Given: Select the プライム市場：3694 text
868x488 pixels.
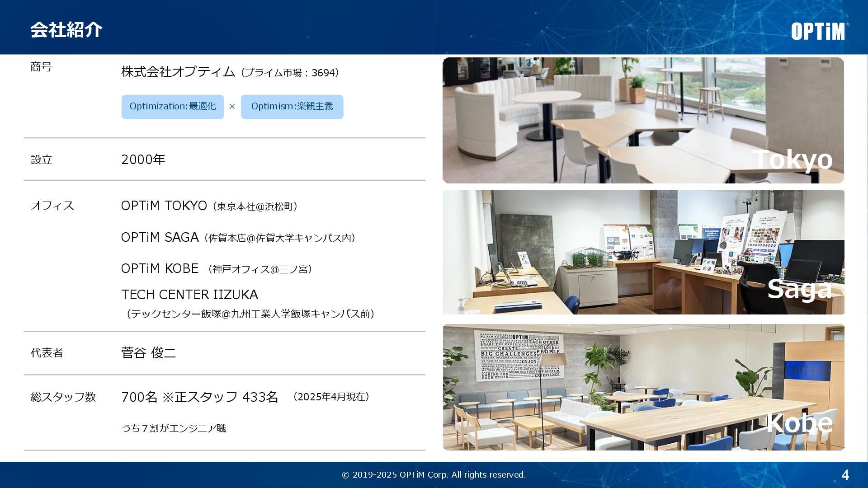Looking at the screenshot, I should pyautogui.click(x=290, y=73).
